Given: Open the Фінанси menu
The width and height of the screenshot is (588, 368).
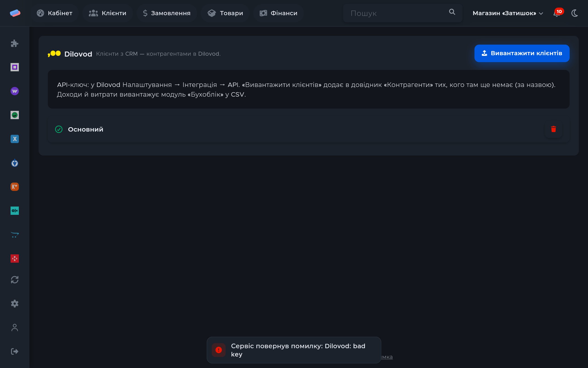Looking at the screenshot, I should pos(278,13).
